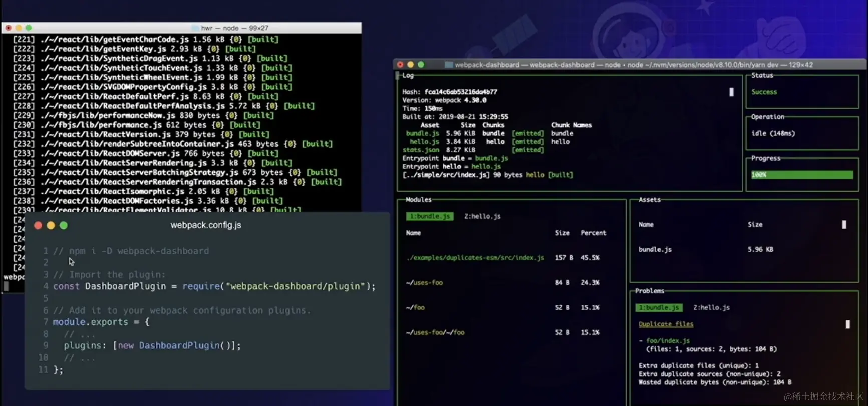Click the webpack-dashboard terminal window title bar
This screenshot has height=406, width=868.
coord(630,65)
